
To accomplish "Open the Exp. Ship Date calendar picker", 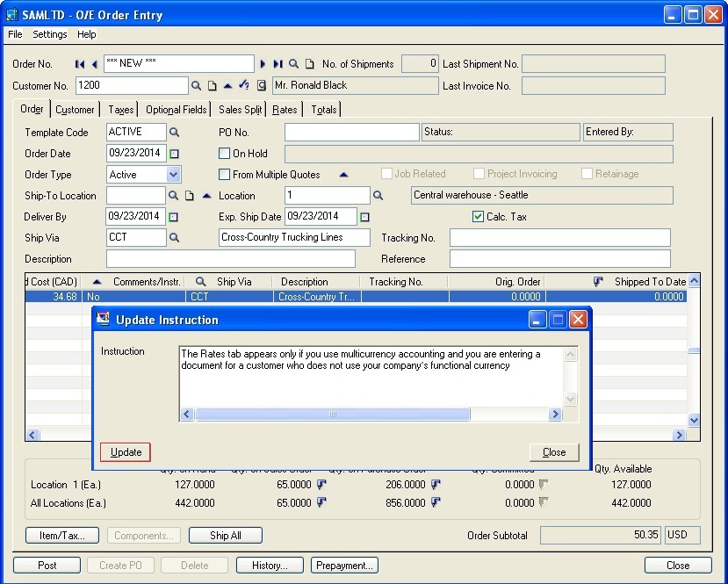I will 364,216.
